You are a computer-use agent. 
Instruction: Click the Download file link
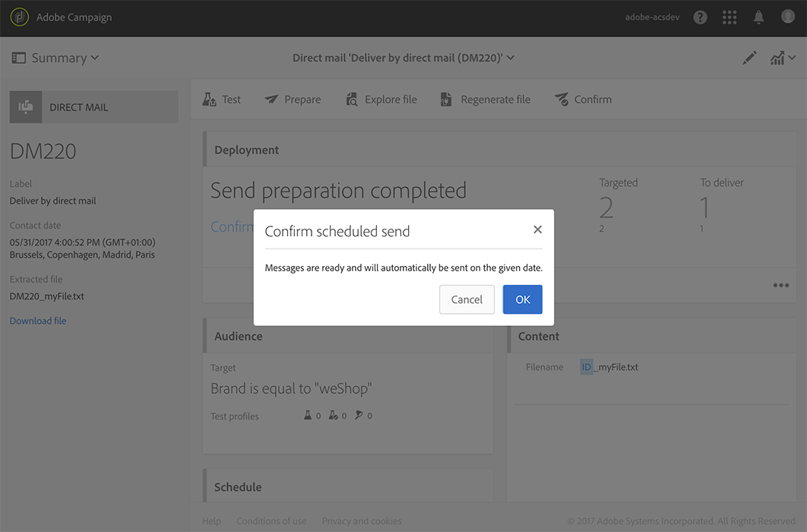pyautogui.click(x=38, y=321)
